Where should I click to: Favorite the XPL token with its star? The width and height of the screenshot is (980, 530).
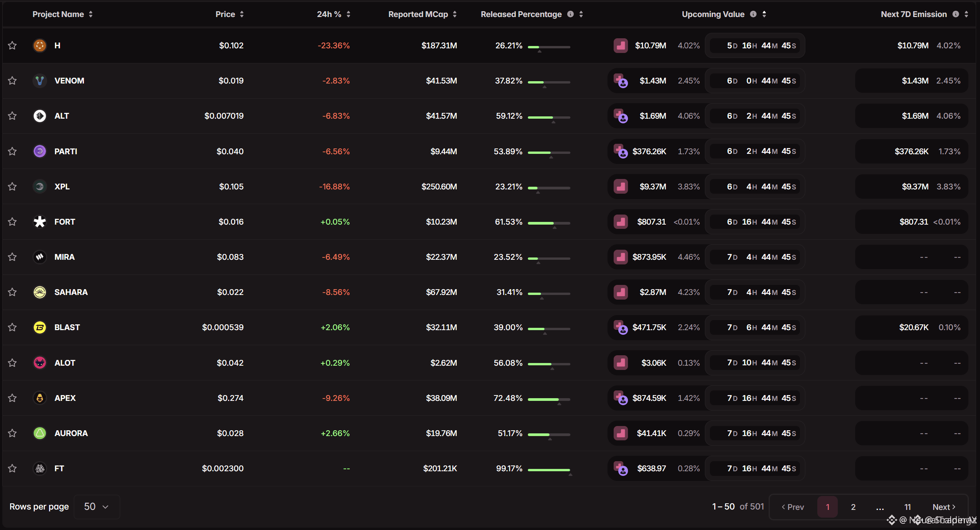(x=12, y=187)
